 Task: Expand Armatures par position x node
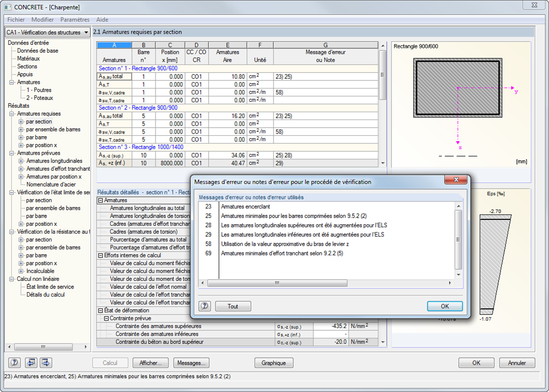pos(21,177)
